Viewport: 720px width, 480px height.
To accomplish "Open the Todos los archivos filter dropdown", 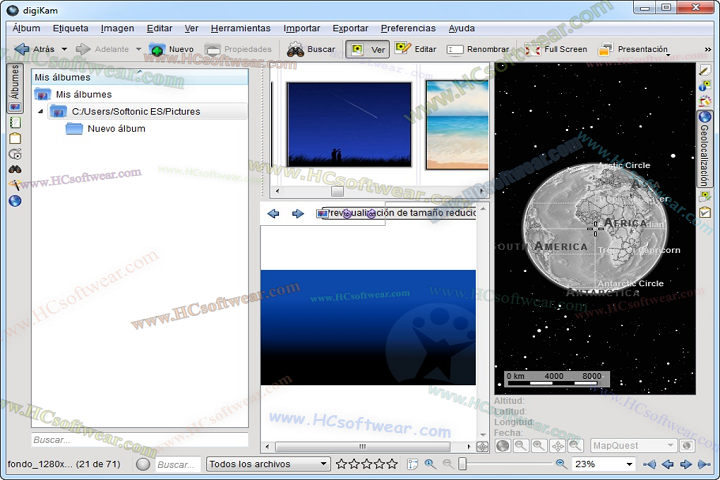I will coord(268,464).
